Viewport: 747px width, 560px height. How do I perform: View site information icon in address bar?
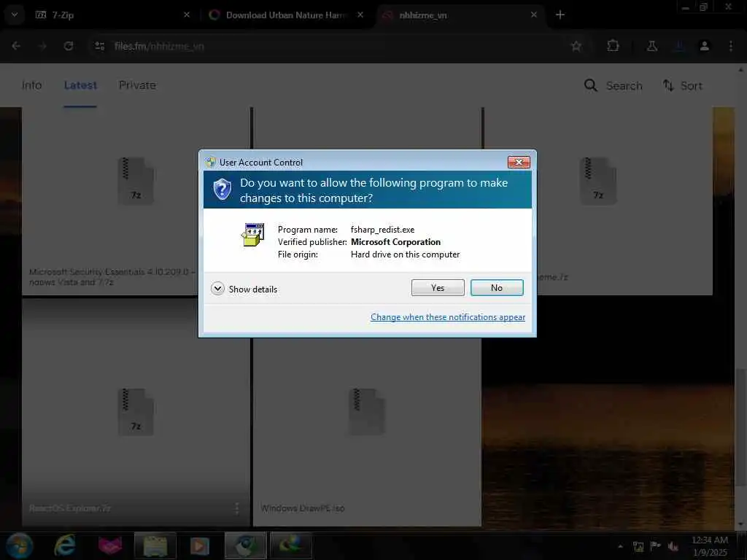pyautogui.click(x=99, y=46)
